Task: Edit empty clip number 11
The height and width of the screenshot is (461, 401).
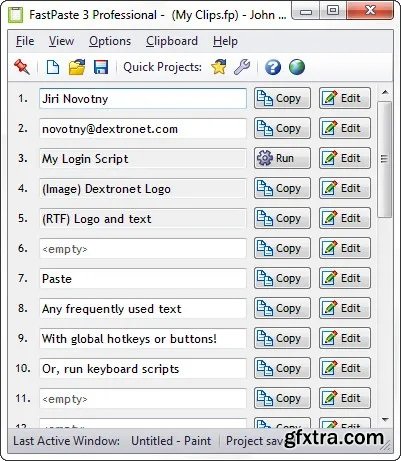Action: (345, 398)
